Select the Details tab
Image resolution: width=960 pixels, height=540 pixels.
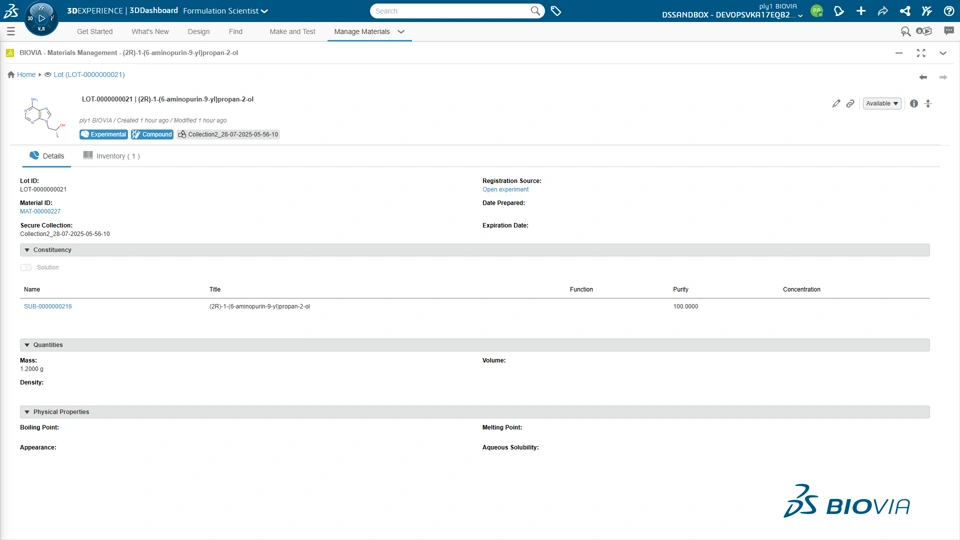coord(47,156)
